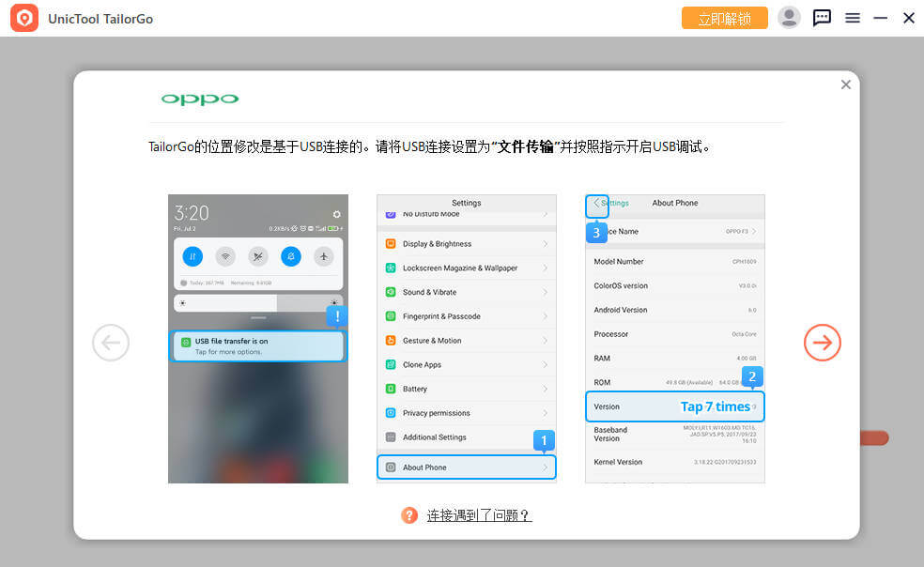Open the 连接遇到了问题？ help link
This screenshot has height=567, width=924.
click(479, 515)
